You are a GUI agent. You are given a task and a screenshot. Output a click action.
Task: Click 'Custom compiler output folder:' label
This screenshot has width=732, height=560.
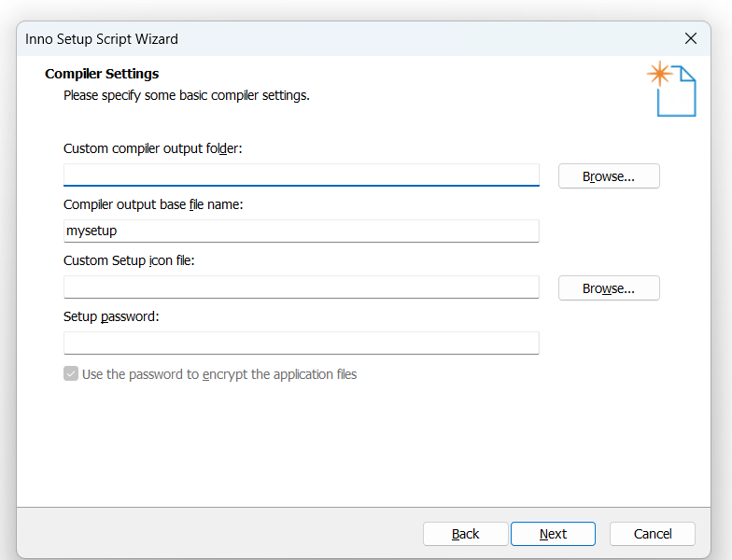click(153, 148)
